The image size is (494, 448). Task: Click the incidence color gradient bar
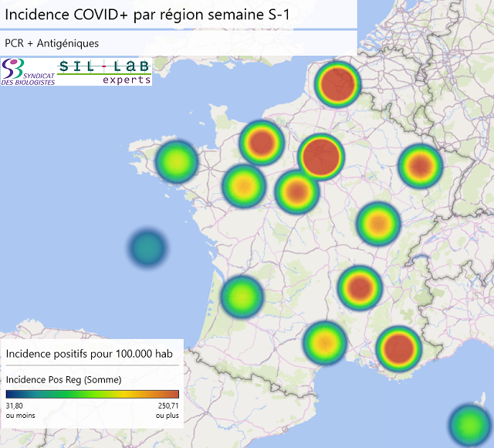pos(93,394)
